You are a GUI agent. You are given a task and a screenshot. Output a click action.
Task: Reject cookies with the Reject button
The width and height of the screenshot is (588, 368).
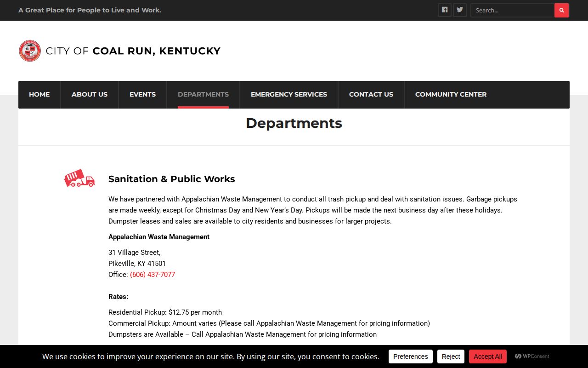451,356
